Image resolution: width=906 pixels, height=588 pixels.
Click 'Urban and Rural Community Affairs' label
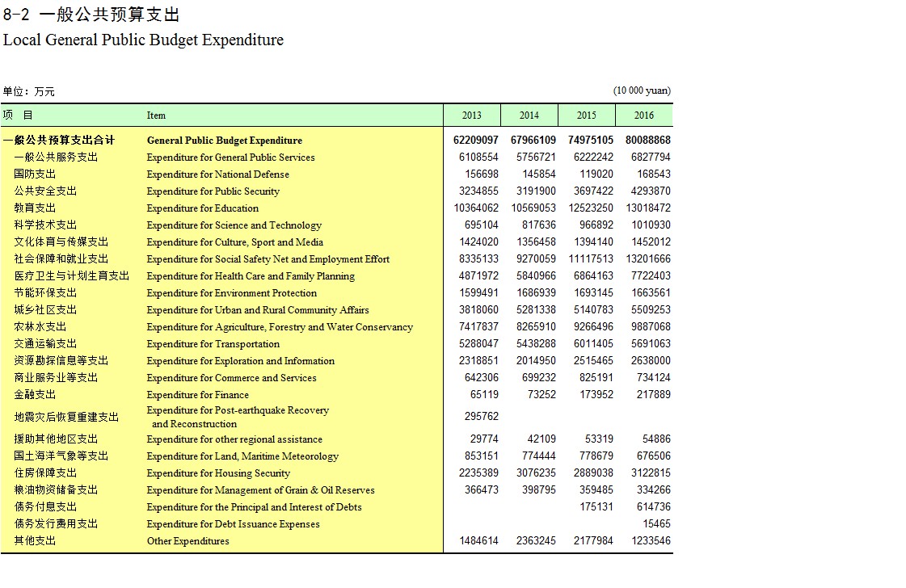[258, 310]
